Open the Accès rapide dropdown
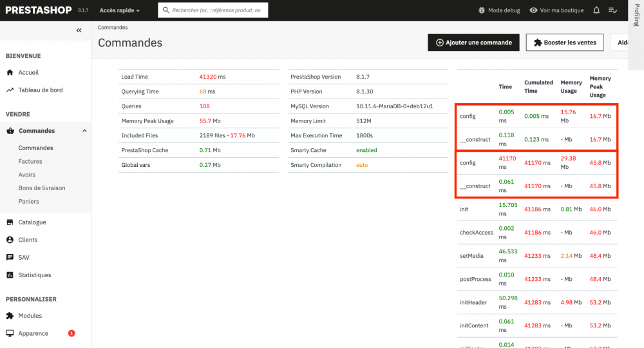Screen dimensions: 644x348 coord(120,10)
